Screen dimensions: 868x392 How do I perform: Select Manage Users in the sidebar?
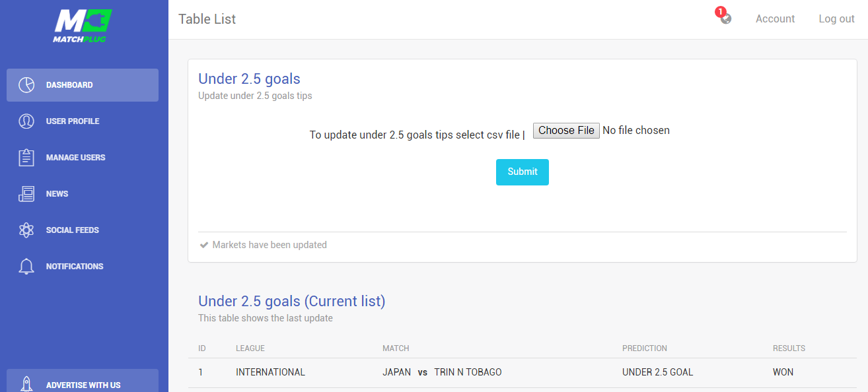(83, 158)
